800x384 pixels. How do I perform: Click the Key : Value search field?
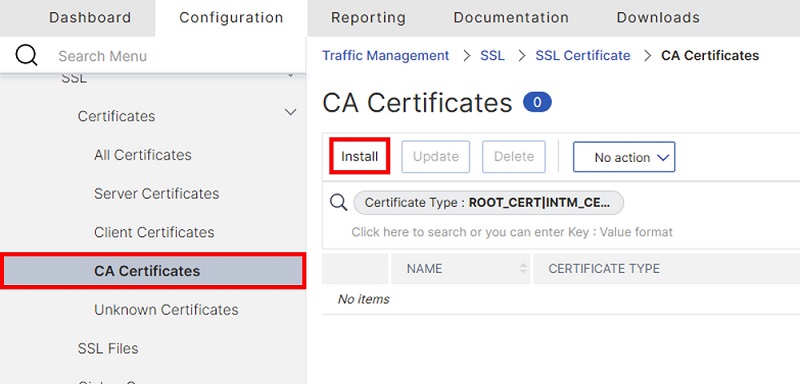pyautogui.click(x=512, y=233)
